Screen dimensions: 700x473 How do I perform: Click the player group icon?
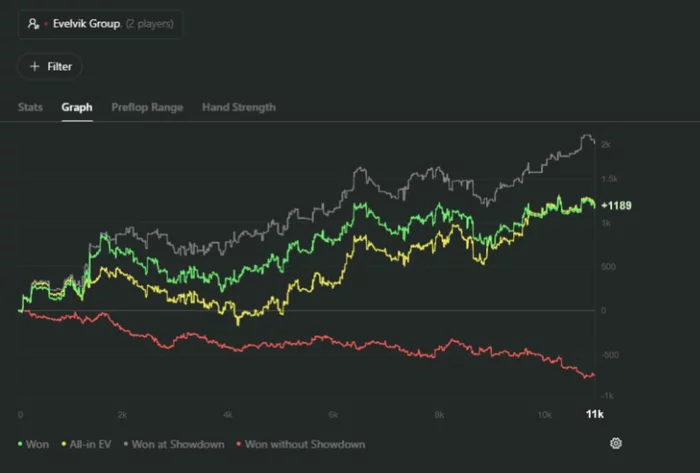[x=33, y=23]
